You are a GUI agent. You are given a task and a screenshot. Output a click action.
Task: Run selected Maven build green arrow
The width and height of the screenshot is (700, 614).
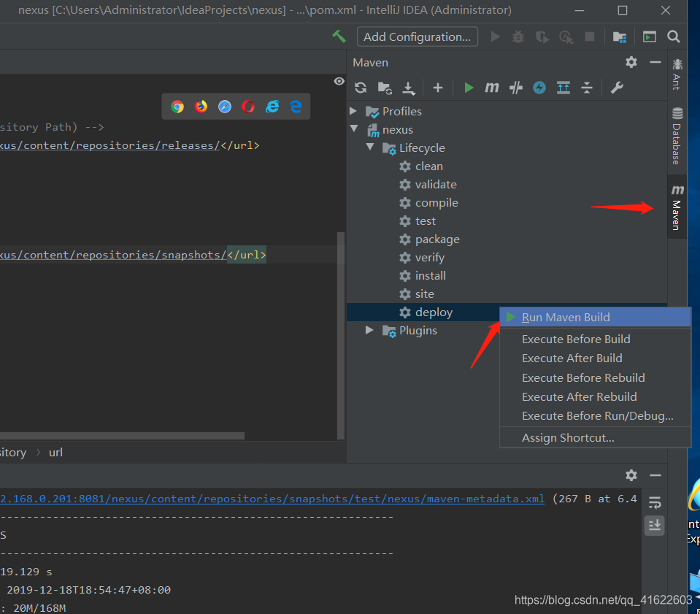point(469,88)
